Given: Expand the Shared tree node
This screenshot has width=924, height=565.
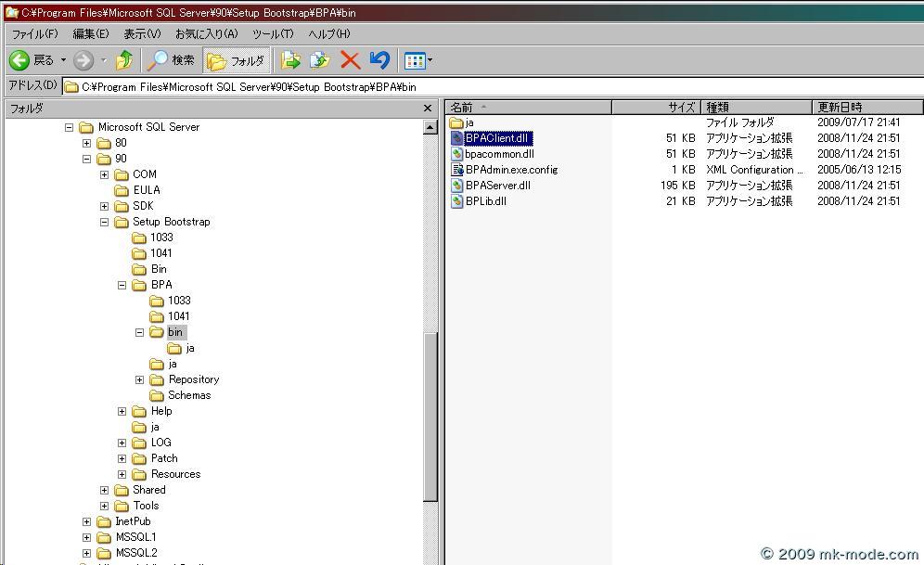Looking at the screenshot, I should [104, 489].
